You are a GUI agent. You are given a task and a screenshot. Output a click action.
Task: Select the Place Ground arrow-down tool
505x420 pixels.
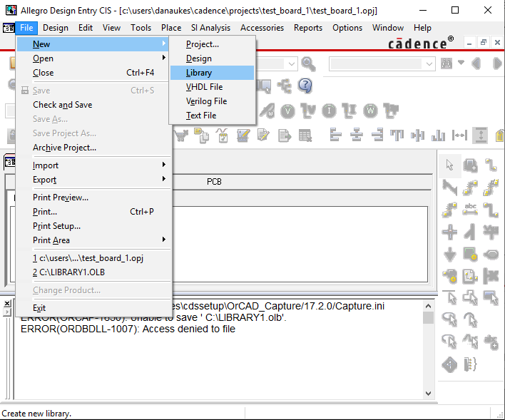[x=449, y=254]
